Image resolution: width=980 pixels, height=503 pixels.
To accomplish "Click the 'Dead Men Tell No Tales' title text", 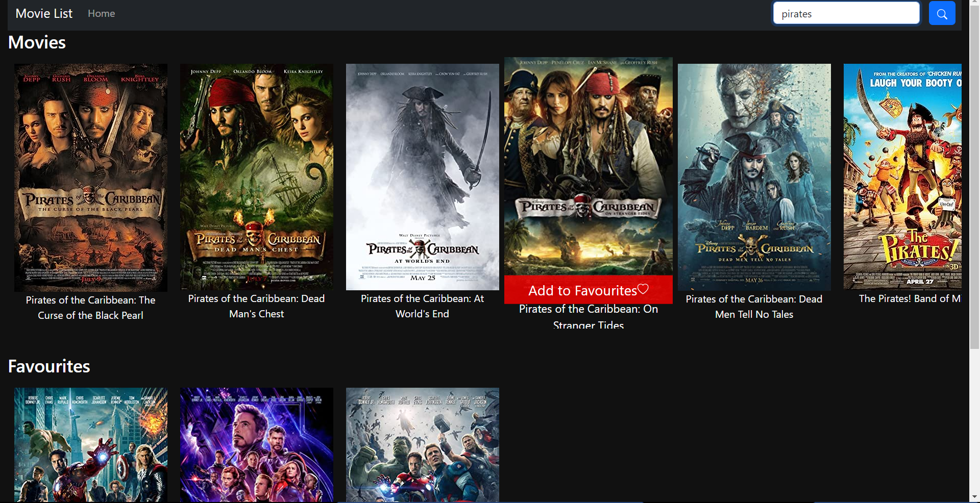I will pyautogui.click(x=754, y=307).
